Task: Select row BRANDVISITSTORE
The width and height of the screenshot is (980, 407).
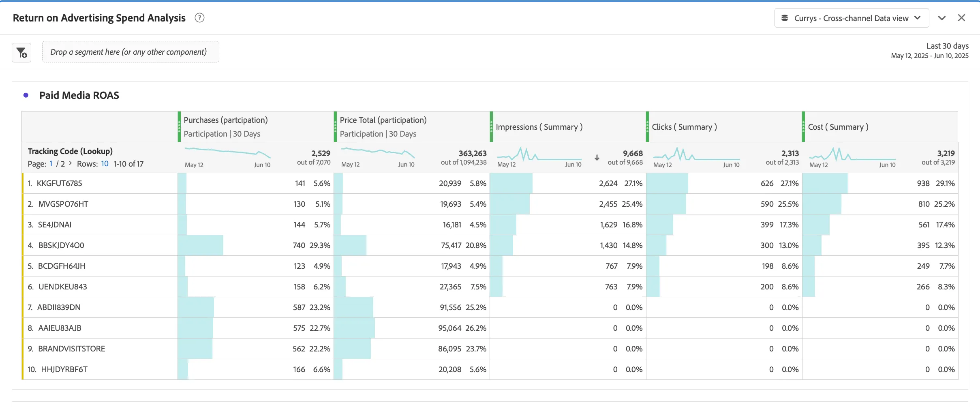Action: (x=490, y=349)
